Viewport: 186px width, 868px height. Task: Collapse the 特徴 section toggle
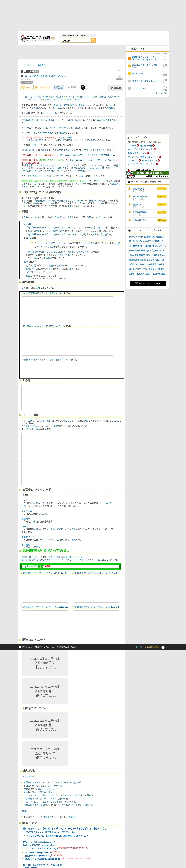pos(20,212)
